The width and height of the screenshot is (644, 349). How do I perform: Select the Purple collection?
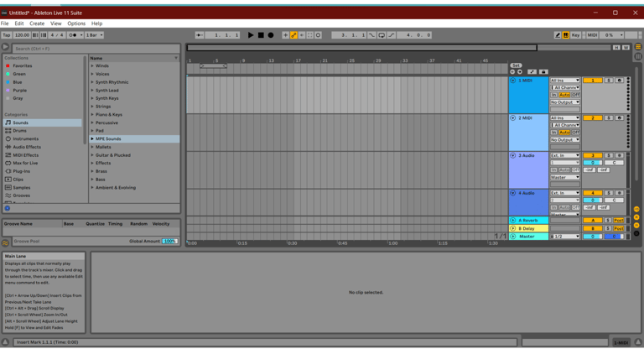(x=19, y=91)
